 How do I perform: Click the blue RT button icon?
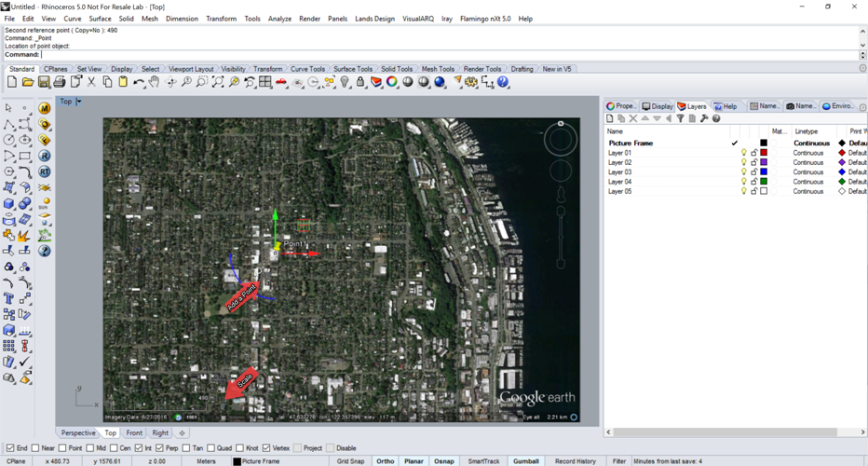pyautogui.click(x=45, y=171)
